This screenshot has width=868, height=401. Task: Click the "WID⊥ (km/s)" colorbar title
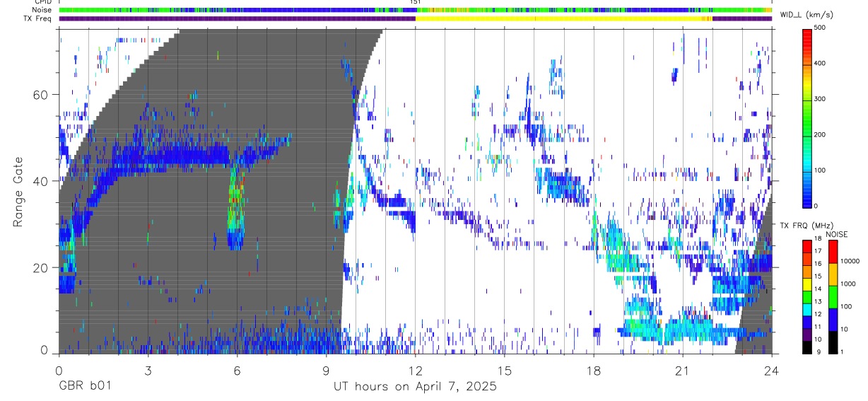806,16
